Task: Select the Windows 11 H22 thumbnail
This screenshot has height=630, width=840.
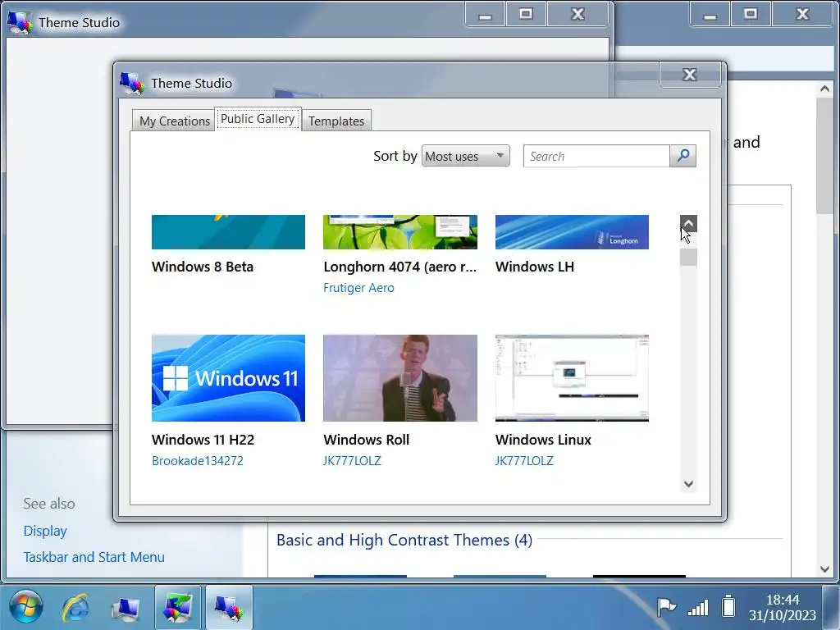Action: (x=228, y=378)
